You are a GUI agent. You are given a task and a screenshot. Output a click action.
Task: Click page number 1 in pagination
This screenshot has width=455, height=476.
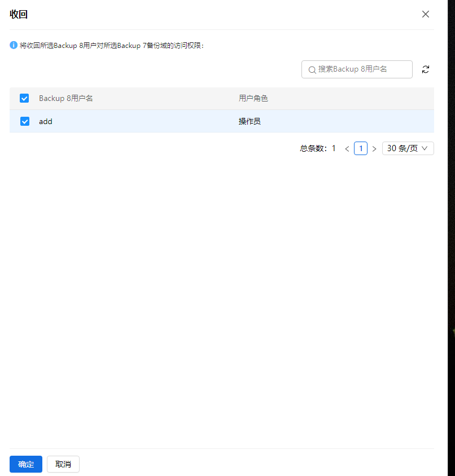[361, 148]
